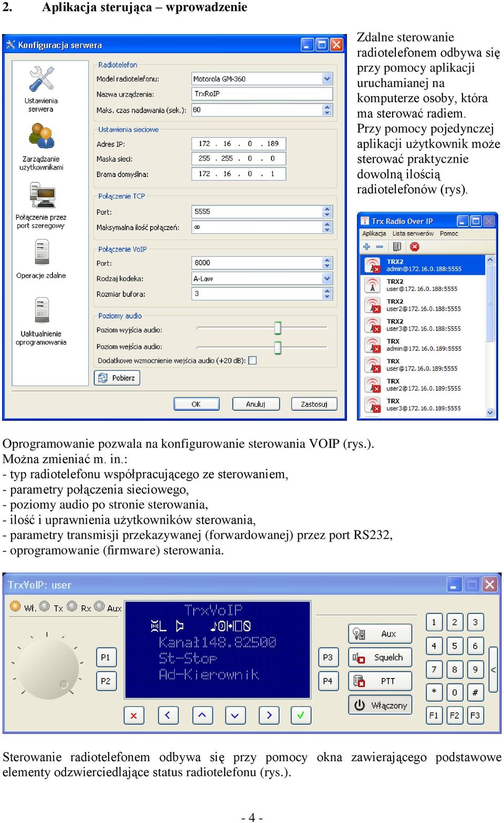This screenshot has width=504, height=823.
Task: Click the red disconnect icon in toolbar
Action: pyautogui.click(x=415, y=246)
